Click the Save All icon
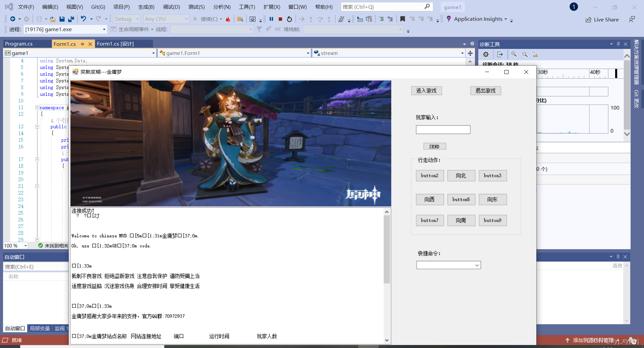The width and height of the screenshot is (644, 348). (x=71, y=19)
